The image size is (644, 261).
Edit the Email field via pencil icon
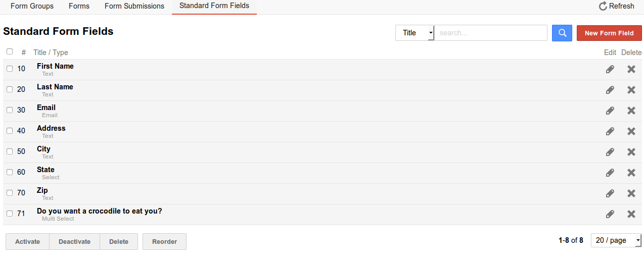click(x=610, y=111)
